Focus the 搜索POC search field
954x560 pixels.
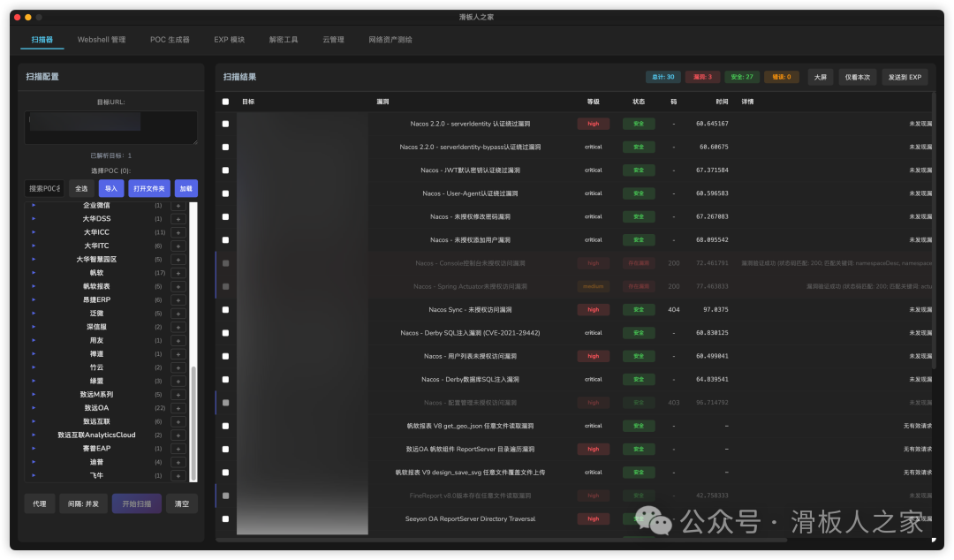(44, 189)
